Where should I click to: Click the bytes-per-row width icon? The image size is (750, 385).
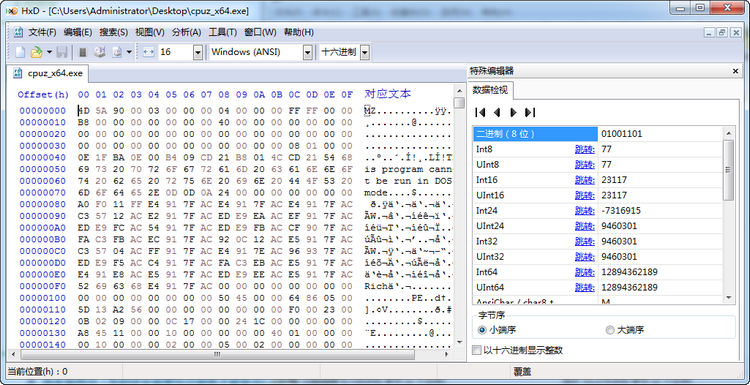pyautogui.click(x=149, y=52)
